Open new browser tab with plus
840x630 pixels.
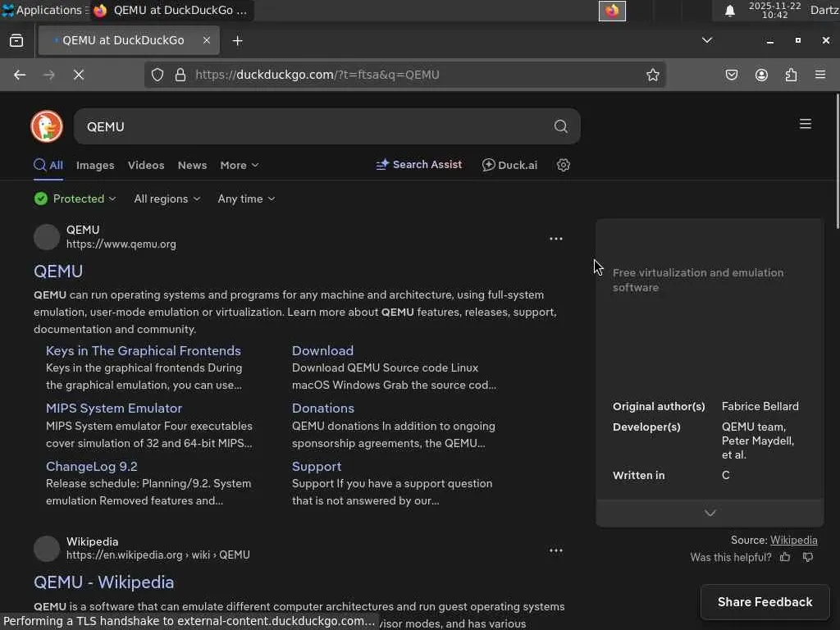[237, 41]
